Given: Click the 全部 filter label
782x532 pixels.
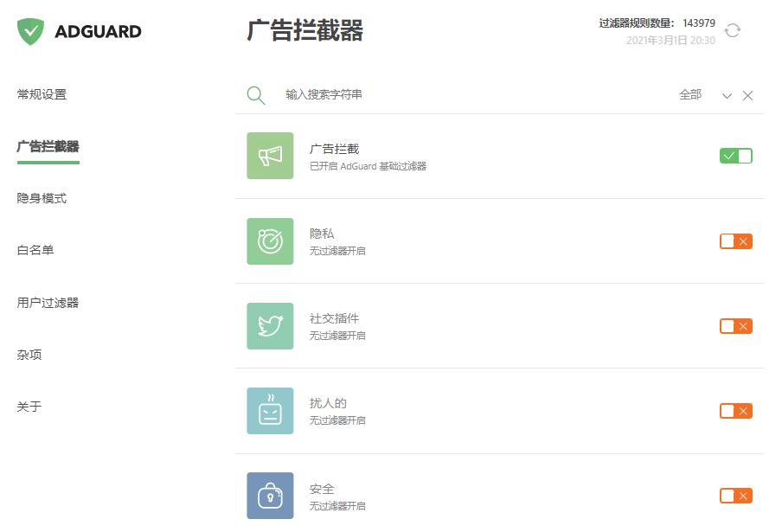Looking at the screenshot, I should click(x=690, y=95).
